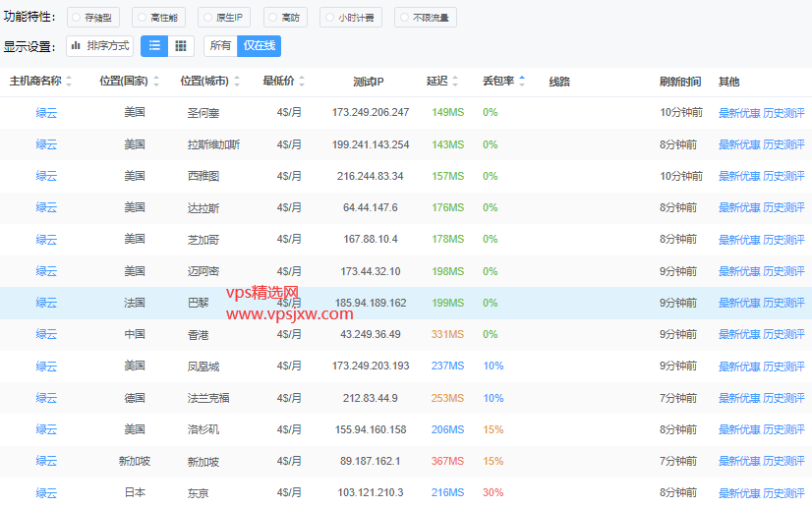
Task: Open 最新优惠 for 凤凰城 row
Action: click(x=739, y=367)
